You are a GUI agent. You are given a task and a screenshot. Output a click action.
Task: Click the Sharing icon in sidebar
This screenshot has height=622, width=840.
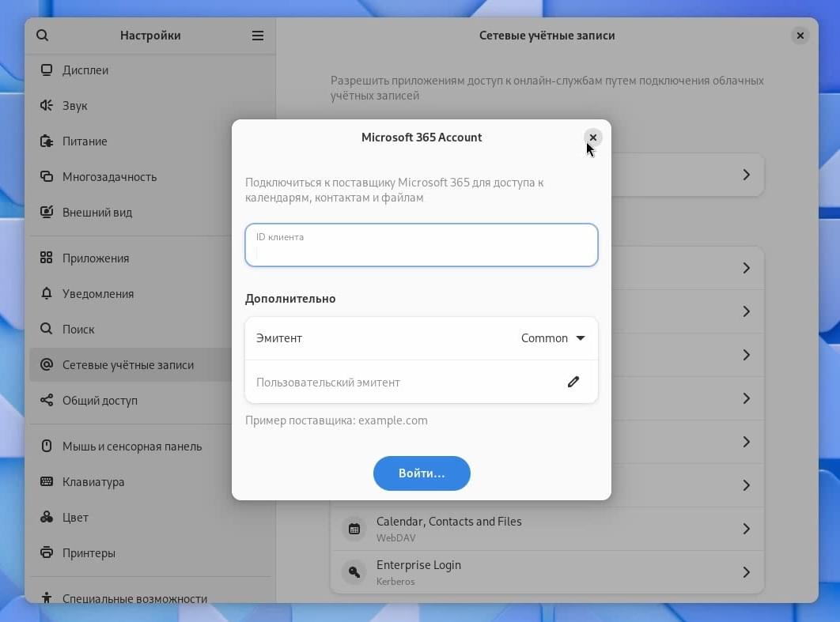coord(47,400)
